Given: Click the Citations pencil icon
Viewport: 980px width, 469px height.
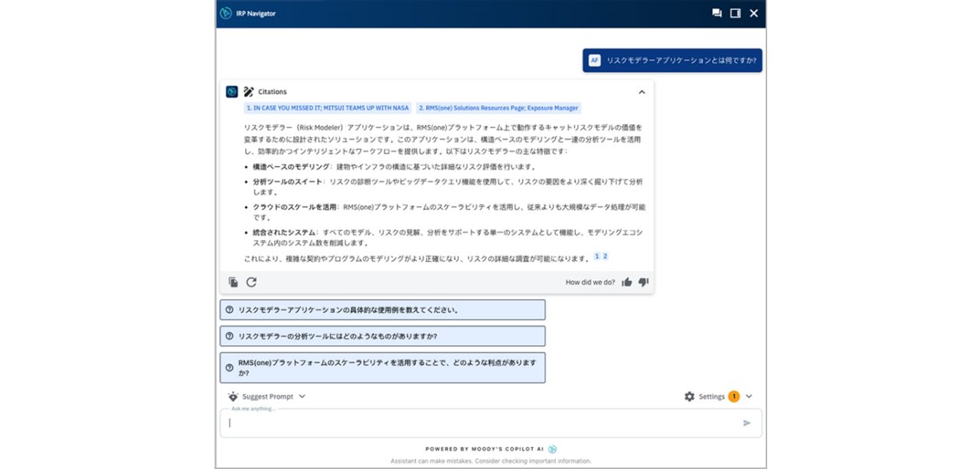Looking at the screenshot, I should coord(249,92).
